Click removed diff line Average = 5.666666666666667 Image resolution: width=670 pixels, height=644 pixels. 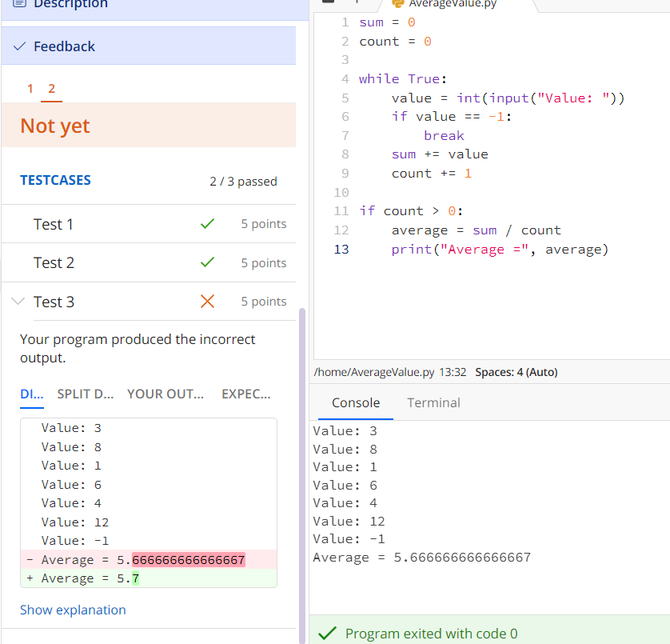(x=149, y=560)
